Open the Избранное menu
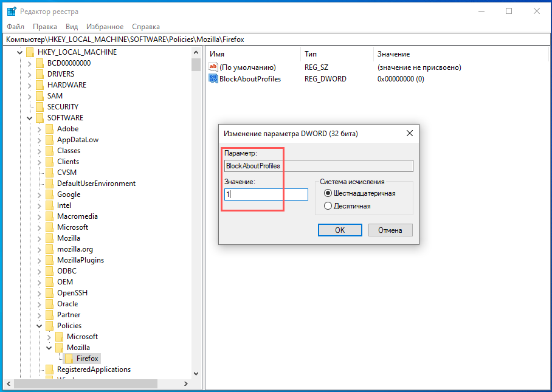The width and height of the screenshot is (552, 392). click(x=105, y=27)
